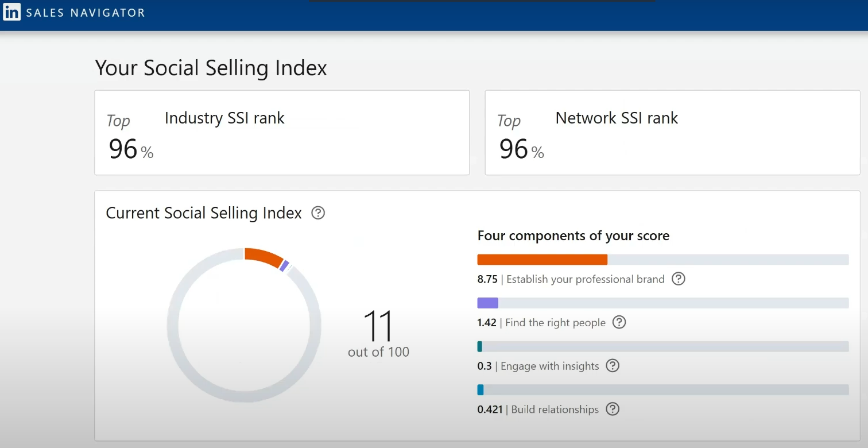The image size is (868, 448).
Task: Click help icon next to Find the right people
Action: (x=619, y=322)
